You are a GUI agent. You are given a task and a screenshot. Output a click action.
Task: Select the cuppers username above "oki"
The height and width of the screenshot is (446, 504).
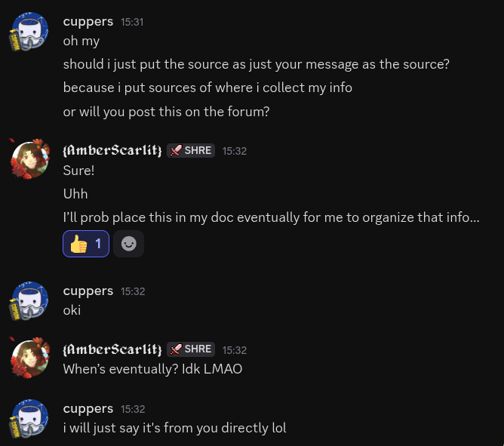pos(88,291)
